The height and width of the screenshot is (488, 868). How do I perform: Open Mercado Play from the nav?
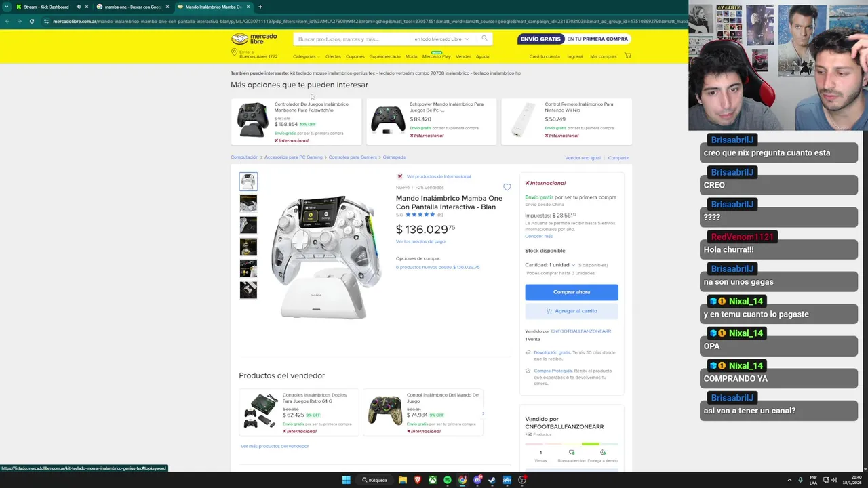click(437, 56)
